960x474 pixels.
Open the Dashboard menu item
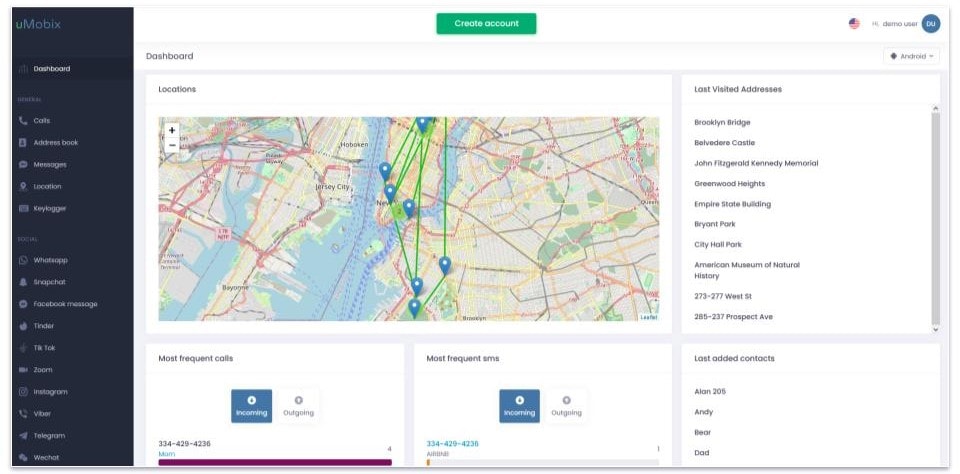pos(72,69)
